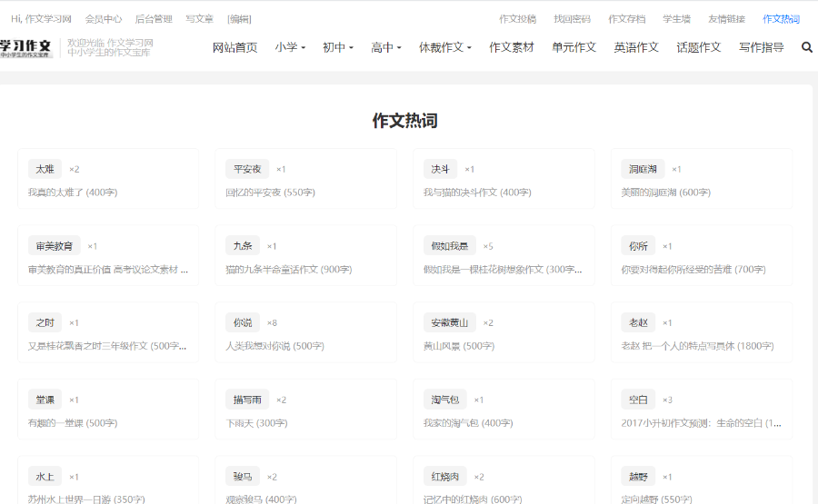The image size is (818, 504).
Task: Click the 空白 tag
Action: 638,400
